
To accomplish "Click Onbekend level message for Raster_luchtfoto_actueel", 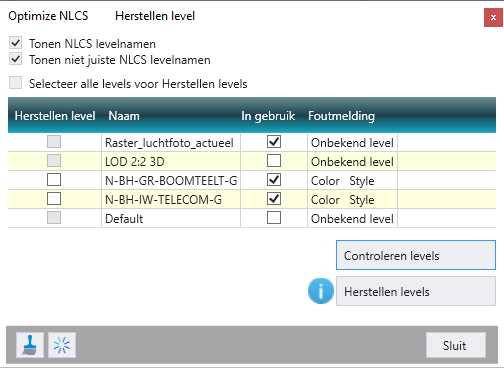I will (x=352, y=143).
